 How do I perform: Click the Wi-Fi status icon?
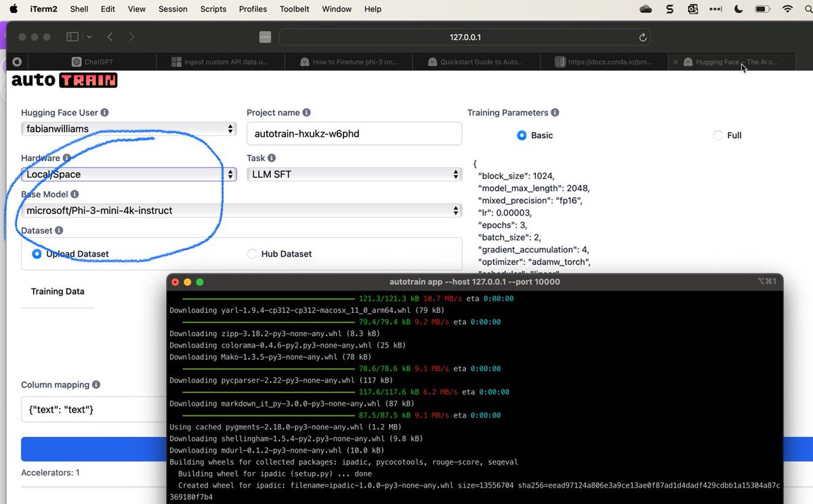[787, 9]
